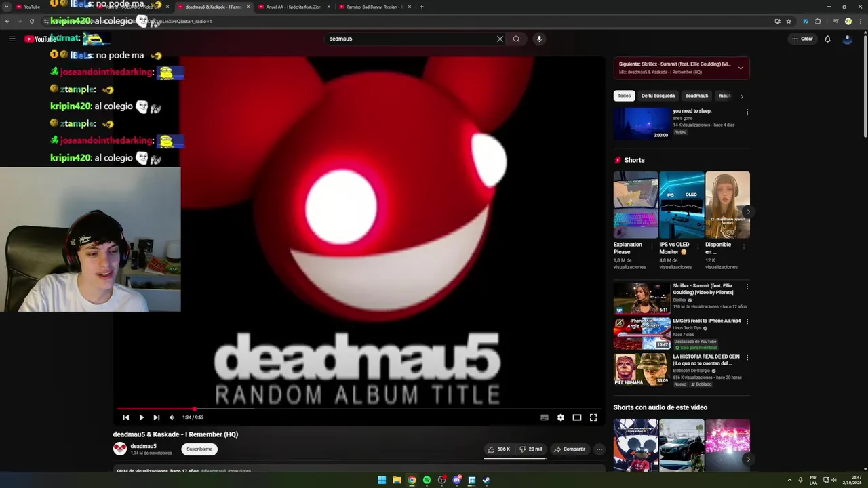This screenshot has height=488, width=868.
Task: Open options for 'Disponible en' short
Action: [x=744, y=247]
